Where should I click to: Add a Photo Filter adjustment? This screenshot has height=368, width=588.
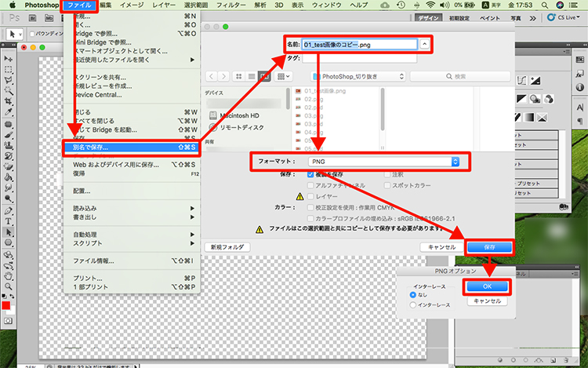[x=535, y=99]
